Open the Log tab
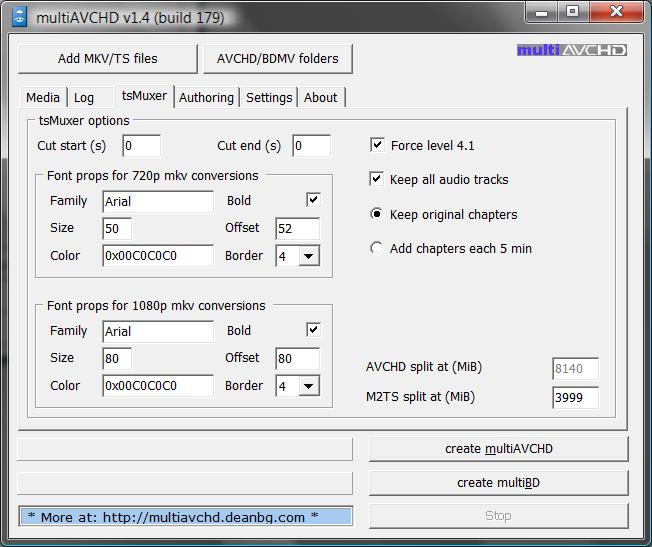652x547 pixels. tap(84, 98)
